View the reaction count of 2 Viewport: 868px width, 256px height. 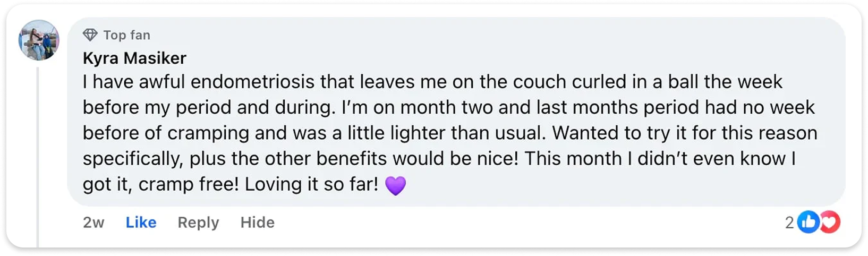click(x=789, y=223)
